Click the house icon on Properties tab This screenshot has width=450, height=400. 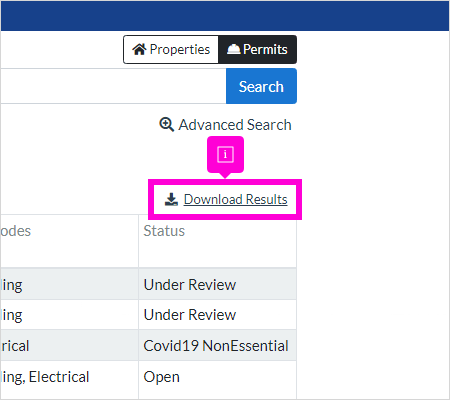[139, 49]
